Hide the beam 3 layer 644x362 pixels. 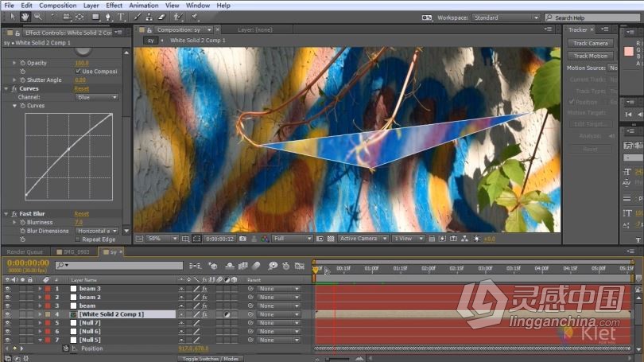coord(7,289)
